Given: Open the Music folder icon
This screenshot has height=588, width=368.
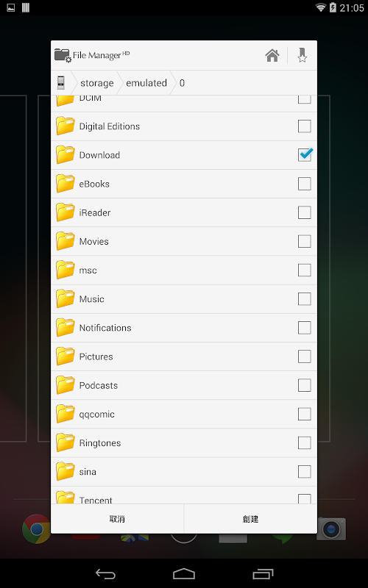Looking at the screenshot, I should pyautogui.click(x=66, y=299).
